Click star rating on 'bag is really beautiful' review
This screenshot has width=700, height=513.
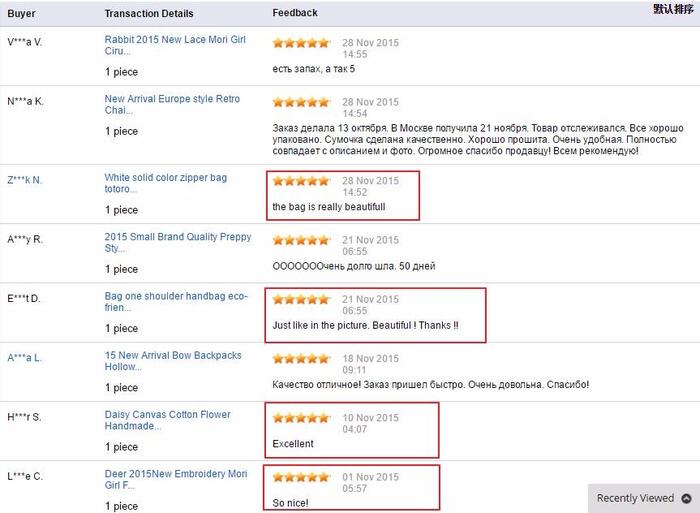click(301, 181)
